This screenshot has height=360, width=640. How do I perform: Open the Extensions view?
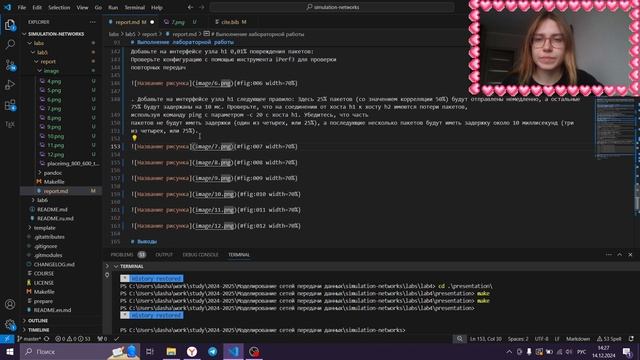pyautogui.click(x=10, y=105)
